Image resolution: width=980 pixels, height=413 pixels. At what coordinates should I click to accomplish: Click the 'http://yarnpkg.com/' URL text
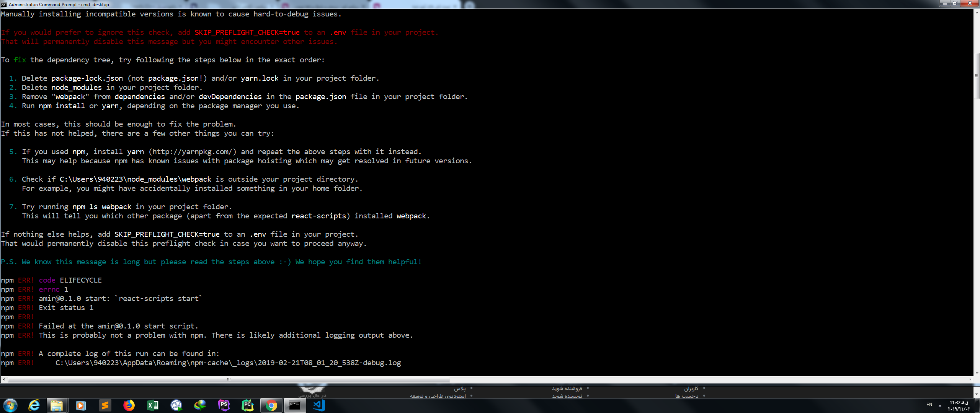tap(192, 152)
